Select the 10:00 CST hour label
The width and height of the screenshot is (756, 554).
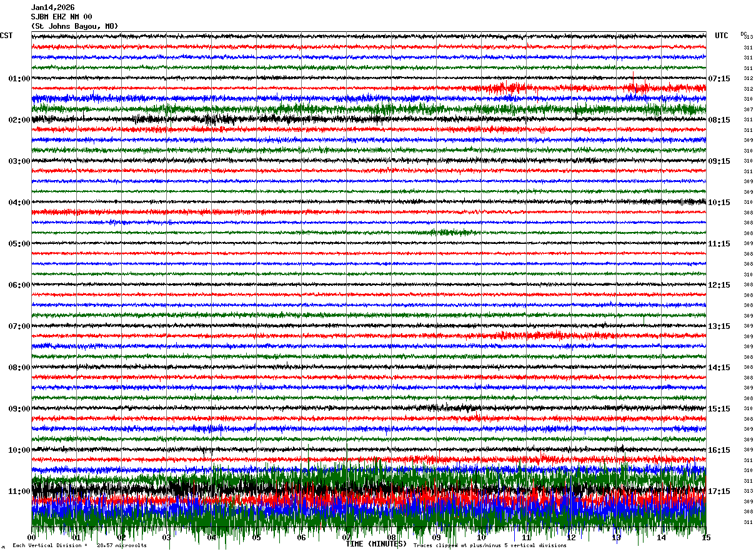[x=19, y=450]
